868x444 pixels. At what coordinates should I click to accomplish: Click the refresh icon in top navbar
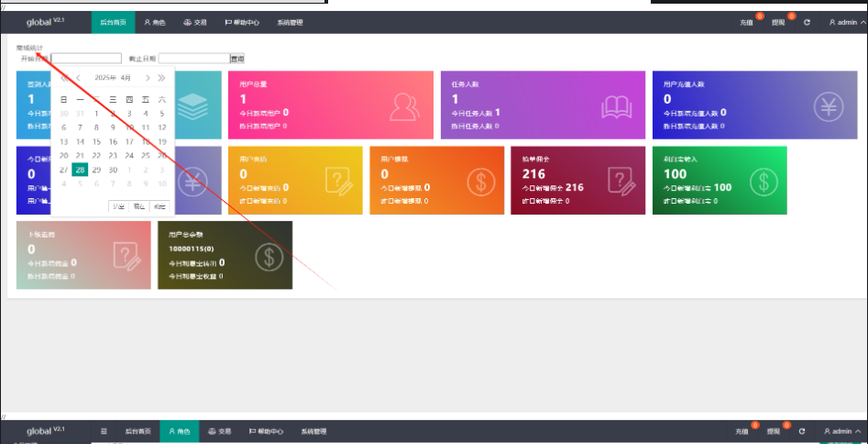coord(807,22)
